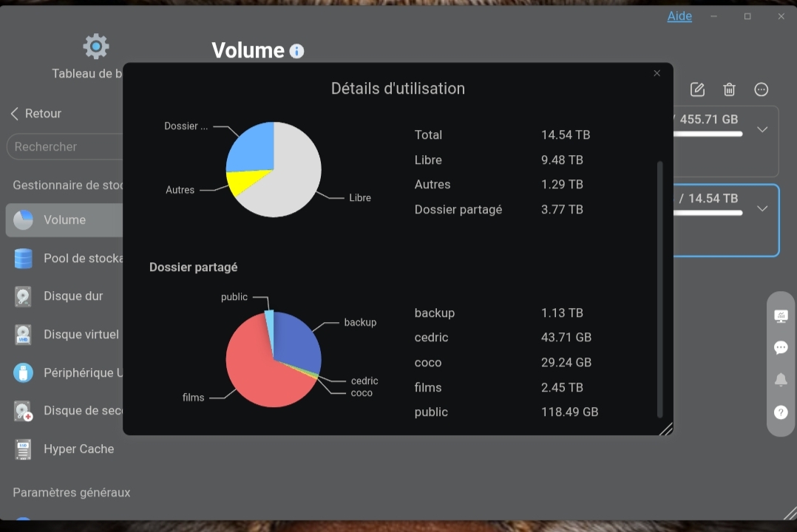Click the Volume info icon
The width and height of the screenshot is (797, 532).
click(296, 51)
